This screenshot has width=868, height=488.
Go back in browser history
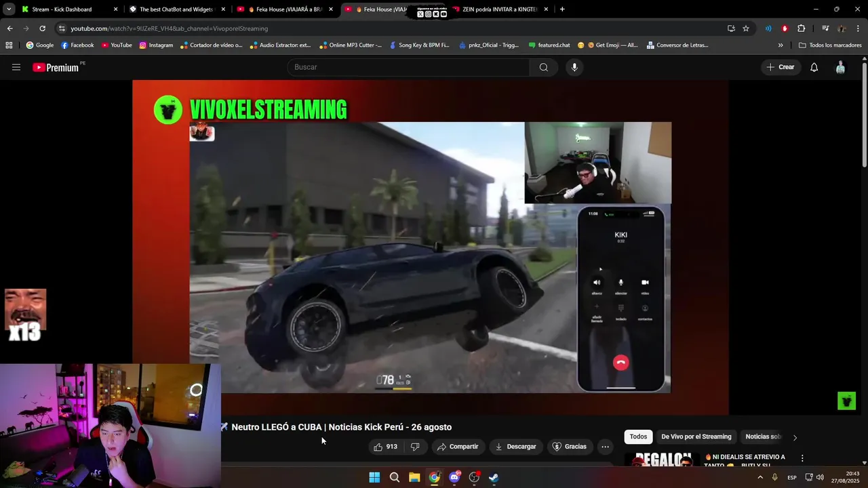[9, 28]
